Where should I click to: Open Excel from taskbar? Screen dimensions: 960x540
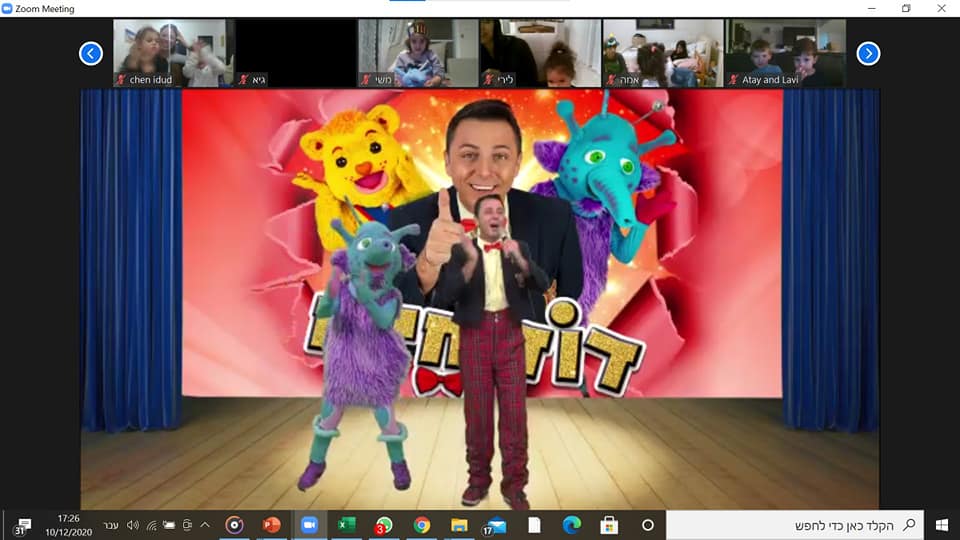[x=347, y=525]
